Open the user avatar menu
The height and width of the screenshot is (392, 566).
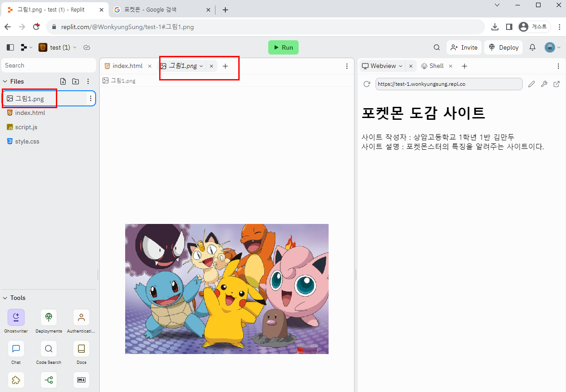coord(553,47)
